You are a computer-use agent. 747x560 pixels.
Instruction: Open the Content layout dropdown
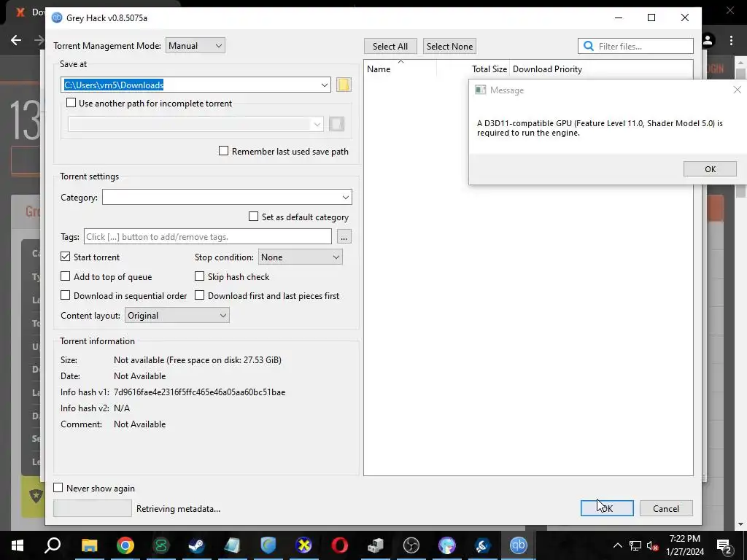177,315
